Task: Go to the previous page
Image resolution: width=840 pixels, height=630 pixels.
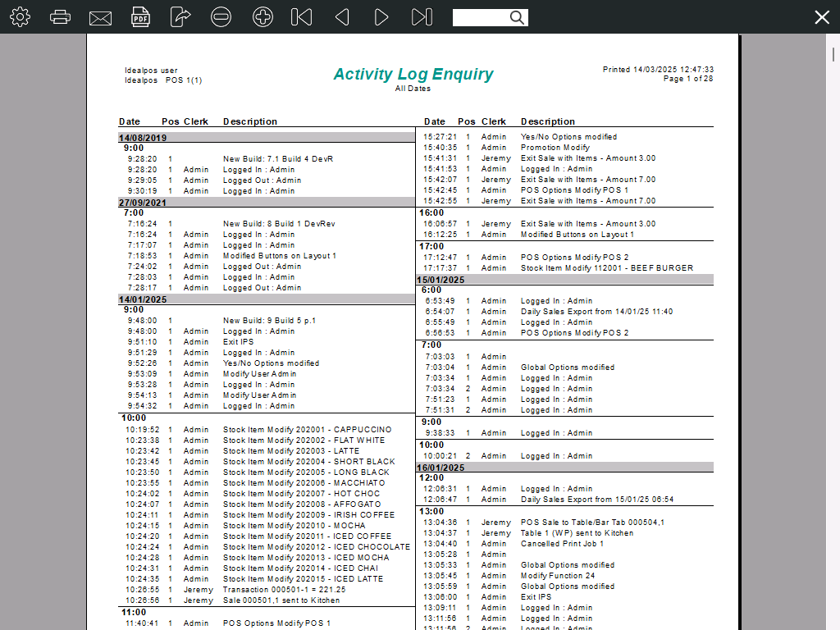Action: pyautogui.click(x=342, y=17)
